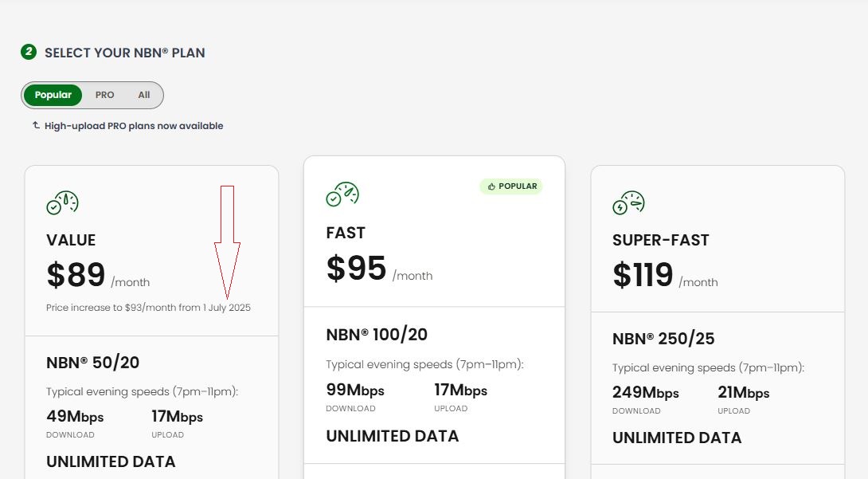Screen dimensions: 868x479
Task: Click Fast plan 17Mbps upload speed
Action: click(x=460, y=390)
